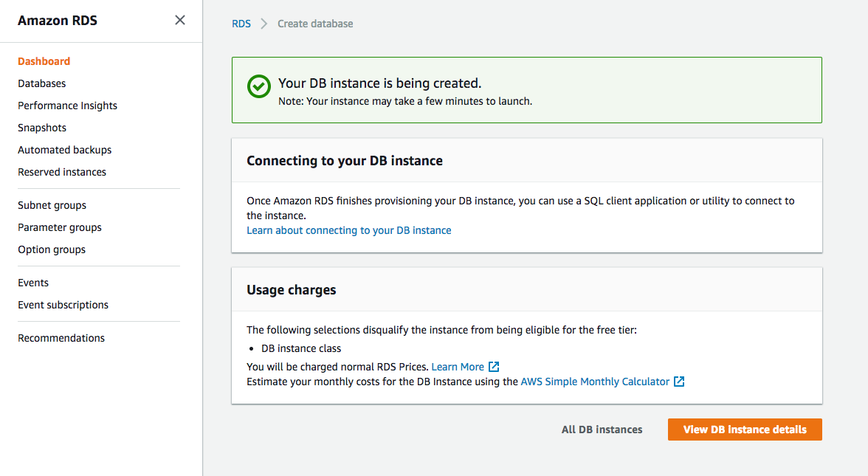Click the breadcrumb chevron separator
This screenshot has width=868, height=476.
pos(264,24)
